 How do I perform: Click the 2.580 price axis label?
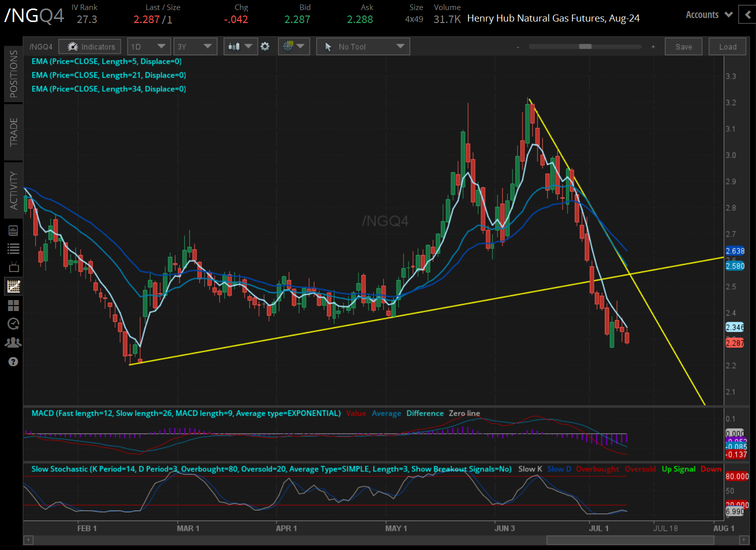(x=735, y=266)
